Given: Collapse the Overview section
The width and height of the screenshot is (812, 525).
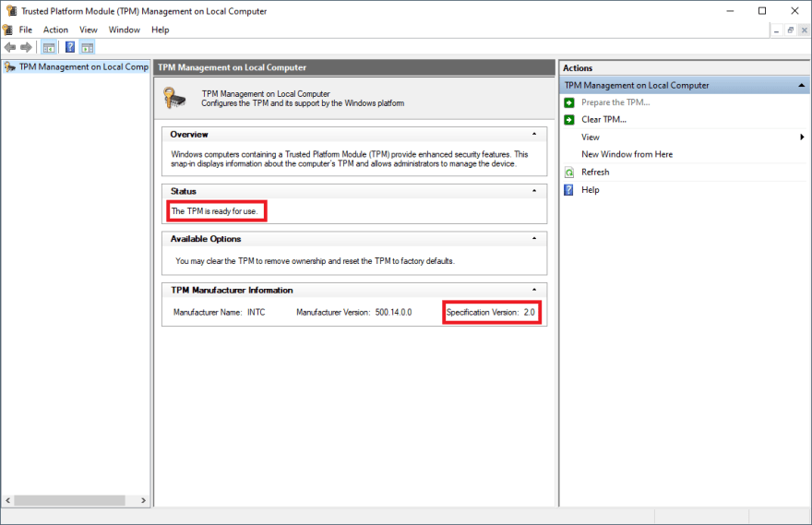Looking at the screenshot, I should tap(534, 134).
